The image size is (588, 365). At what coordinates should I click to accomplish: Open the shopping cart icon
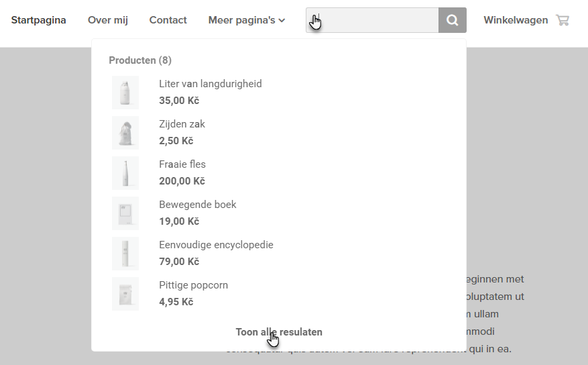[563, 20]
